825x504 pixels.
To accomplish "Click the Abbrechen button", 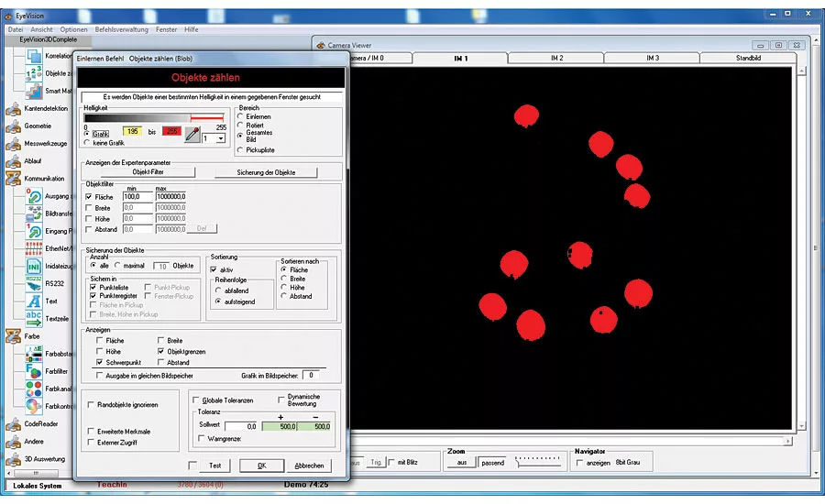I will point(310,466).
